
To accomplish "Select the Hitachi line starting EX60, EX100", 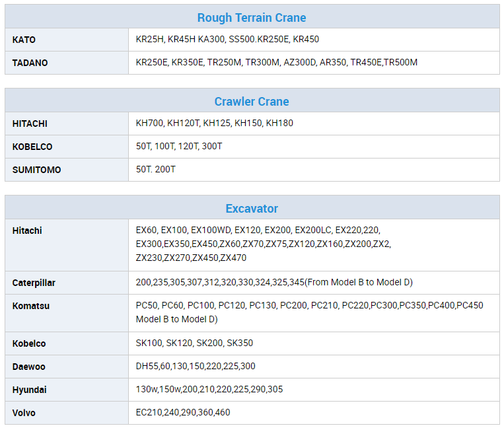I will click(x=258, y=230).
